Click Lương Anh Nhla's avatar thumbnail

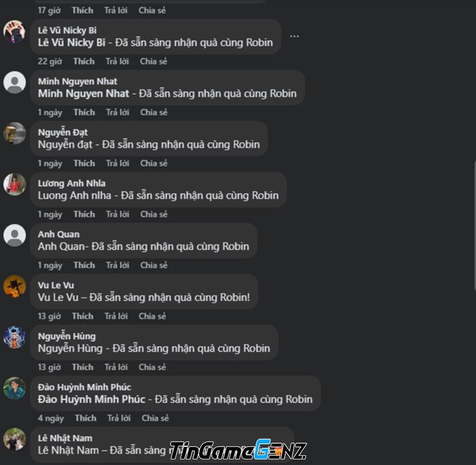pyautogui.click(x=14, y=184)
